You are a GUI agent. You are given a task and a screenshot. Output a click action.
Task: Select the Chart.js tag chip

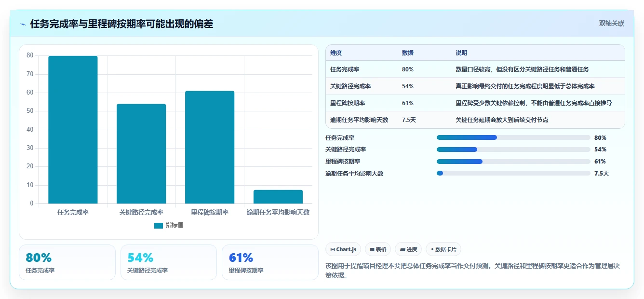(x=343, y=249)
